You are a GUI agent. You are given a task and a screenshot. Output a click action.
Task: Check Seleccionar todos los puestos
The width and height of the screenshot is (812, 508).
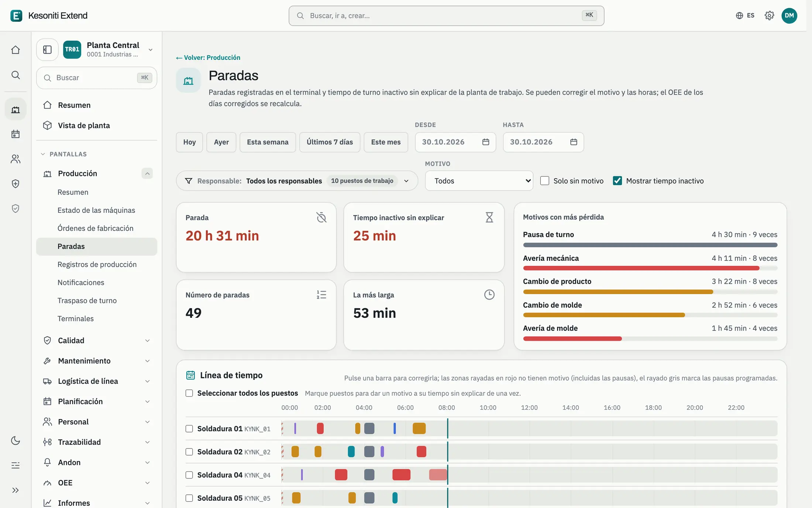189,393
